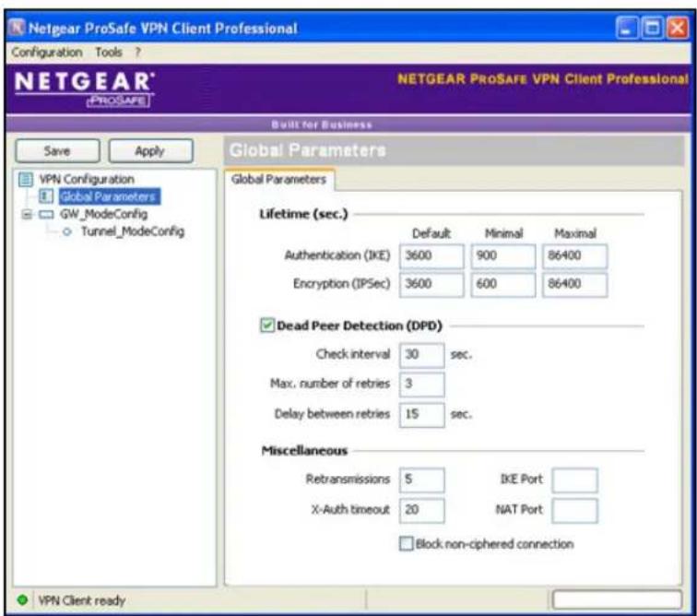Maximize the VPN Client window
Viewport: 697px width, 616px height.
point(652,29)
